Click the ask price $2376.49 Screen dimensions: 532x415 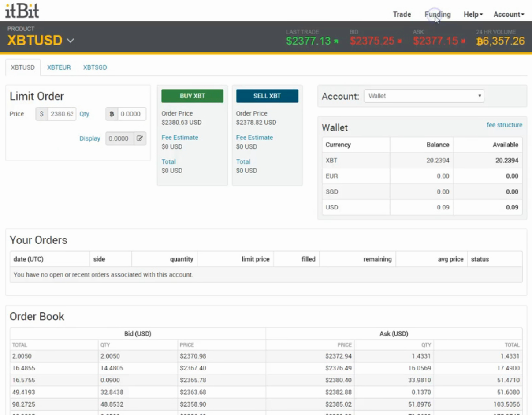339,368
